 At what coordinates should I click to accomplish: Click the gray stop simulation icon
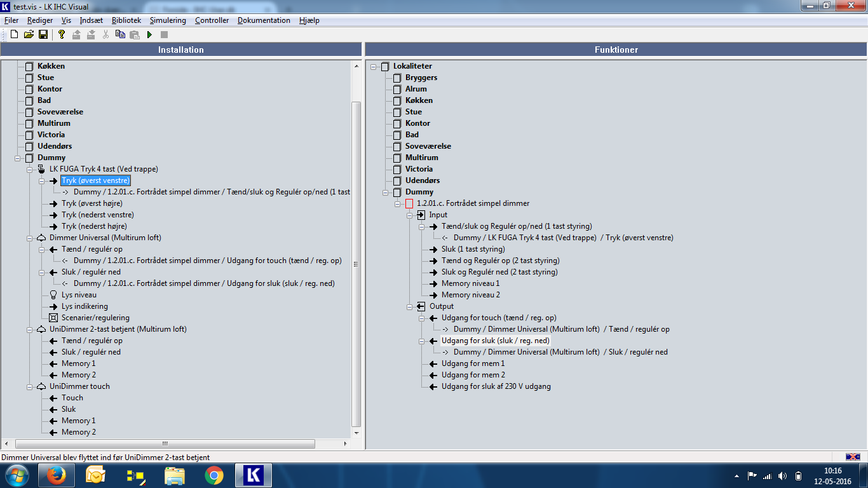pos(164,34)
